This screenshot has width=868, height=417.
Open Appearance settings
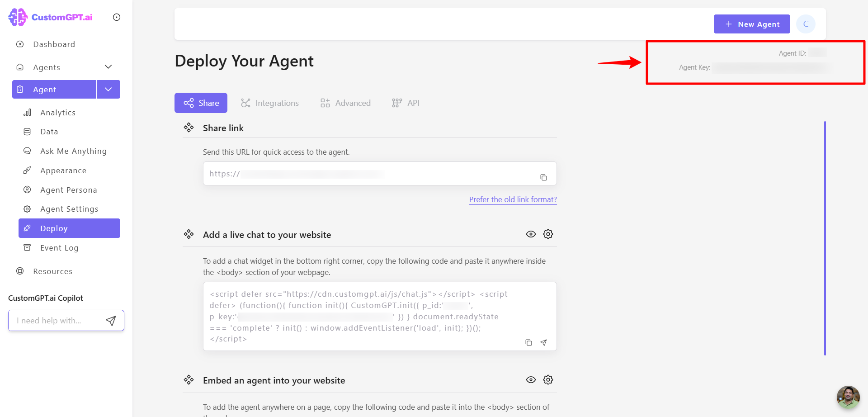point(63,171)
